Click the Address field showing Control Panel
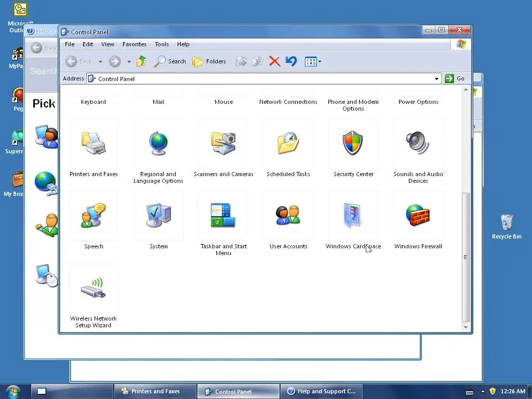The width and height of the screenshot is (532, 399). point(263,79)
